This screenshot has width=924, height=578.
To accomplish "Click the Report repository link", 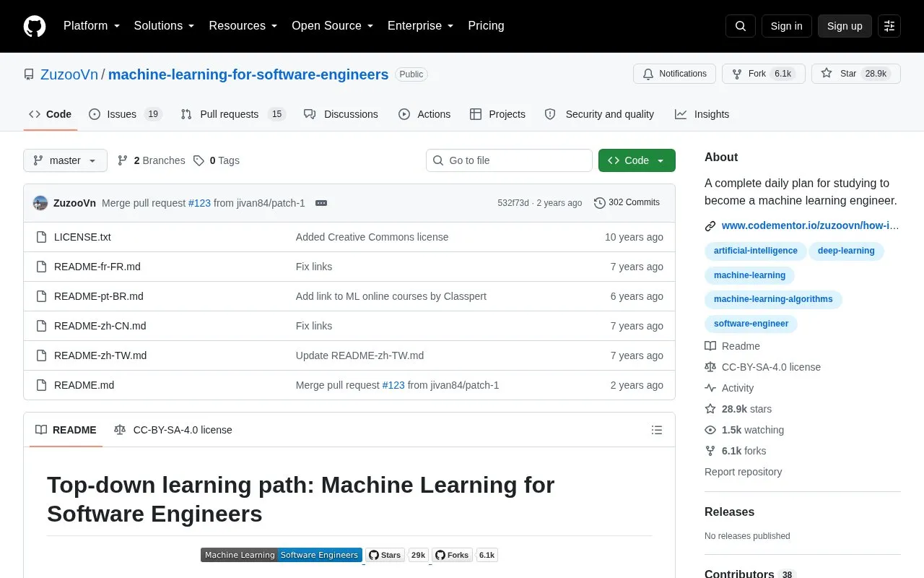I will (x=743, y=472).
